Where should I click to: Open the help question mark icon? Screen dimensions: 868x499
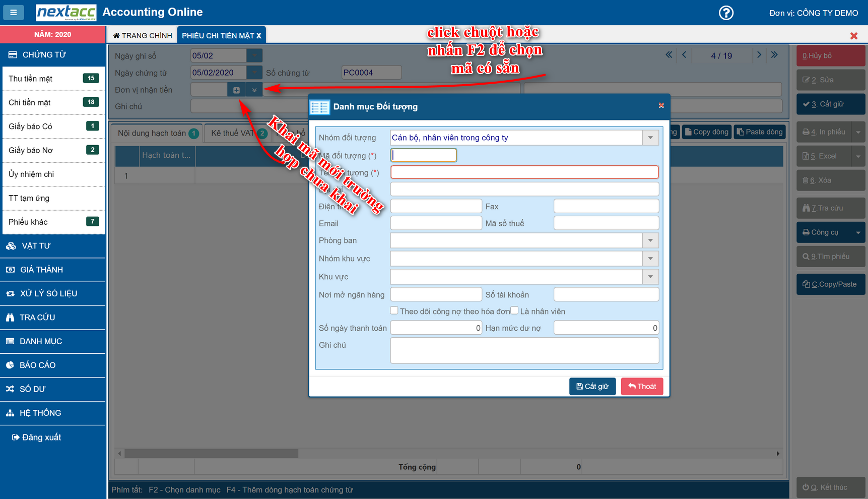[x=726, y=13]
